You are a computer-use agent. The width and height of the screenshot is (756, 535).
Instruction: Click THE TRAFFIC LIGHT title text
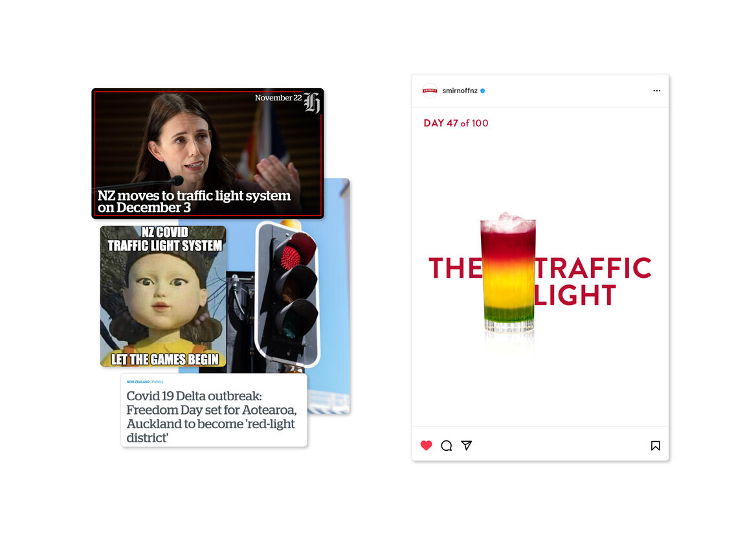(540, 282)
